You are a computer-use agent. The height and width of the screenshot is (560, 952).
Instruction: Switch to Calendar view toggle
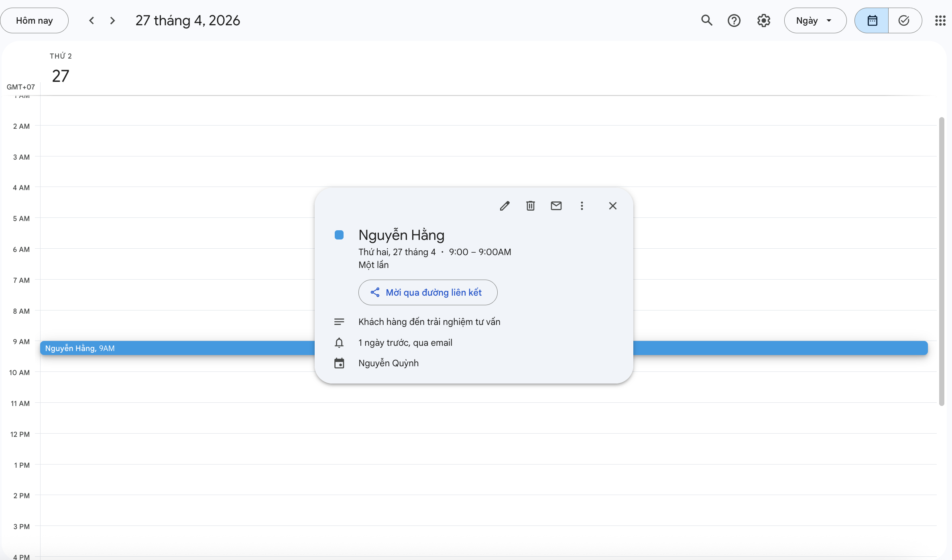[872, 20]
